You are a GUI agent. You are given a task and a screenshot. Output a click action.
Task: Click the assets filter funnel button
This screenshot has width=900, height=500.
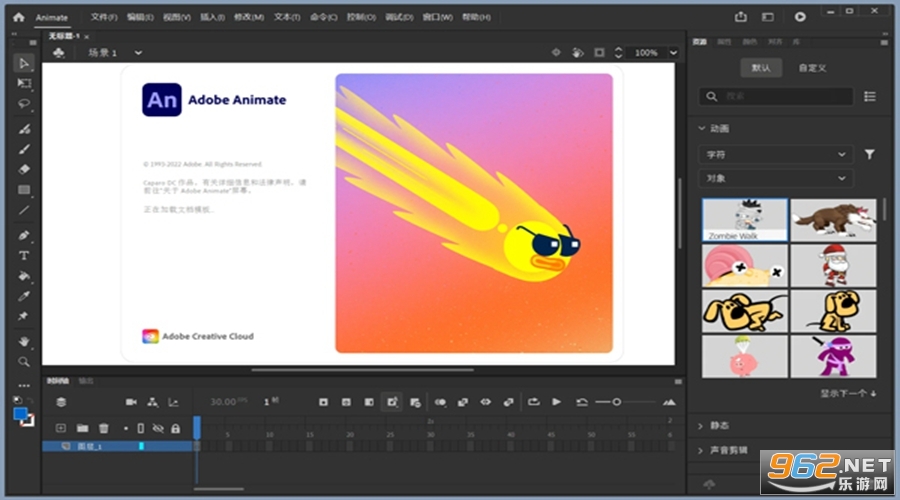[x=870, y=154]
